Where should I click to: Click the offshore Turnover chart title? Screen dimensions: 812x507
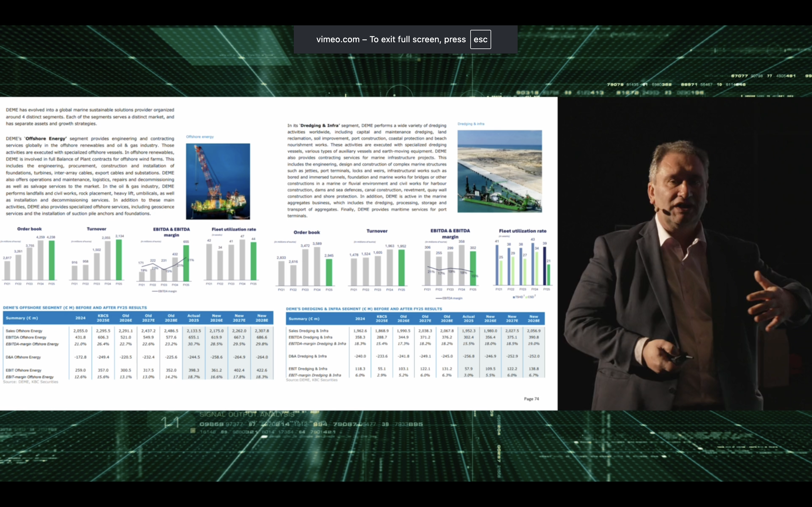pos(96,229)
